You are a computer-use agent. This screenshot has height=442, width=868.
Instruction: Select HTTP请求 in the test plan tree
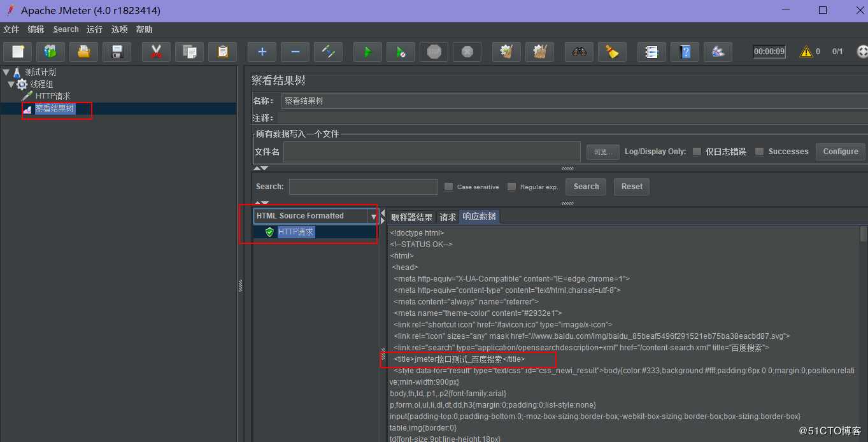(53, 96)
